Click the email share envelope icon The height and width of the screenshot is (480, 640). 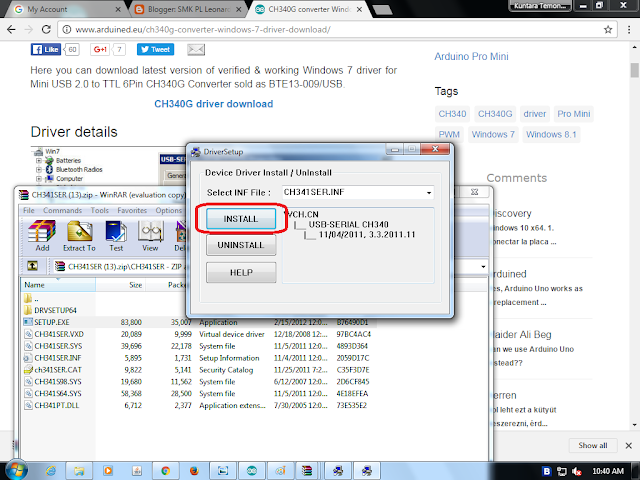pos(196,49)
